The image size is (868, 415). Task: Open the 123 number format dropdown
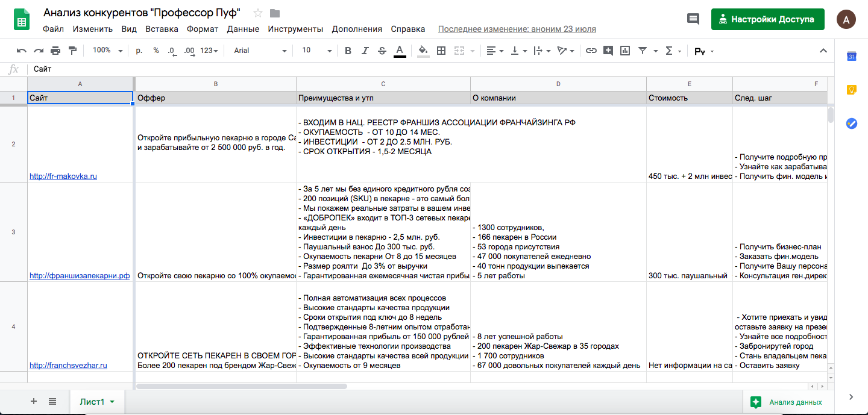point(209,51)
